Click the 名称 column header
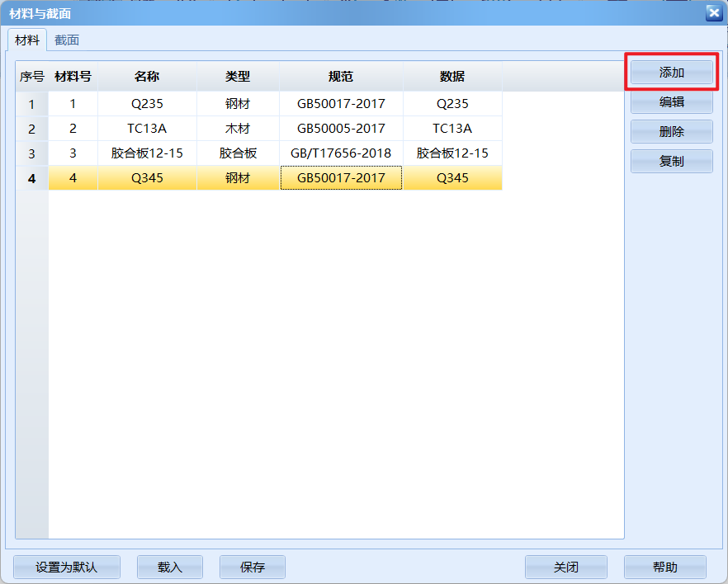Viewport: 728px width, 584px height. (147, 77)
